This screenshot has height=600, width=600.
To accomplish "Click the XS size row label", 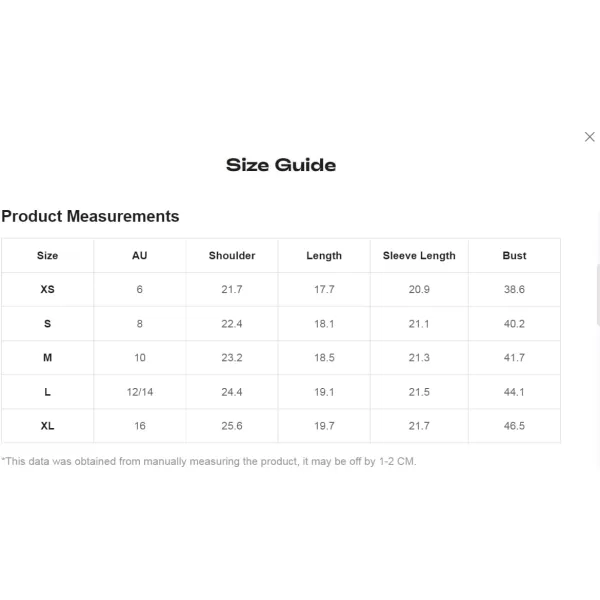I will click(x=47, y=289).
